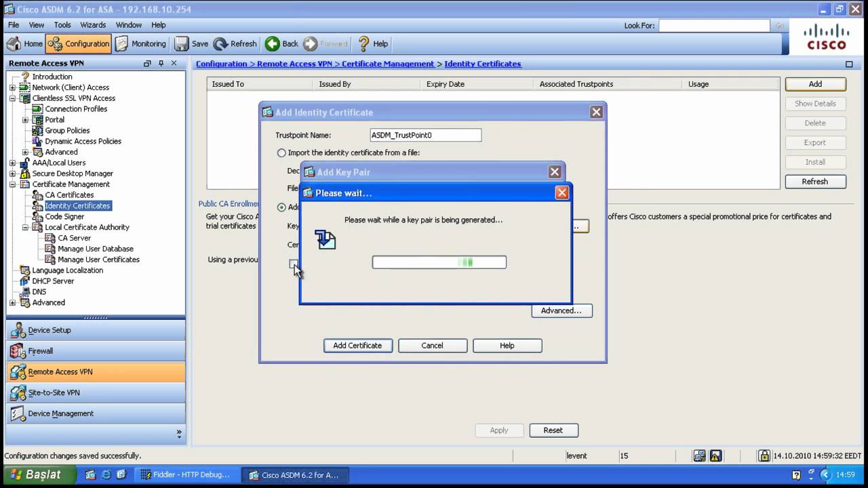Open the Tools menu
The width and height of the screenshot is (868, 488).
pyautogui.click(x=62, y=25)
